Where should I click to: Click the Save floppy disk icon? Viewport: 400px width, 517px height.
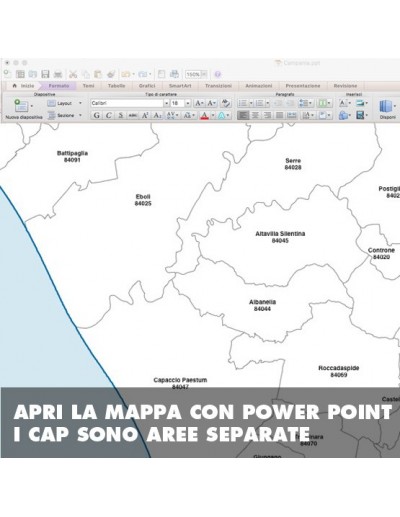(x=45, y=74)
